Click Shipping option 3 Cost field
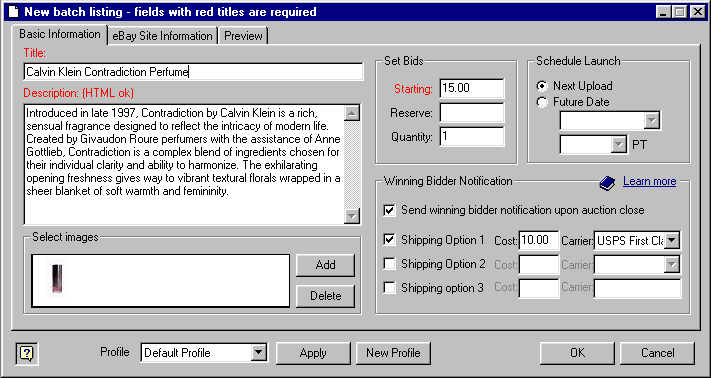The height and width of the screenshot is (378, 711). coord(539,288)
